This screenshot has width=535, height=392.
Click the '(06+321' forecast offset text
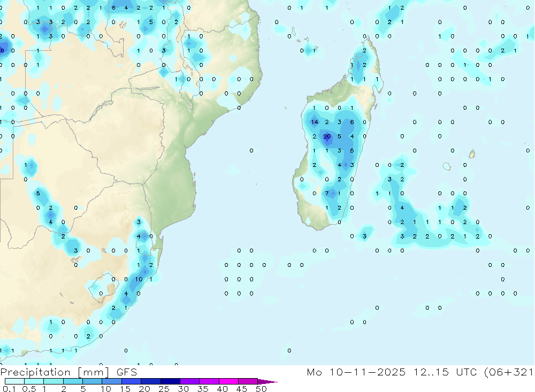tap(509, 372)
